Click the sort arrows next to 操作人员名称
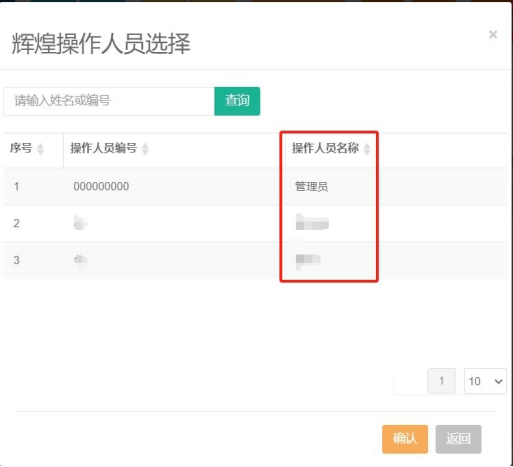Viewport: 513px width, 467px height. [367, 149]
